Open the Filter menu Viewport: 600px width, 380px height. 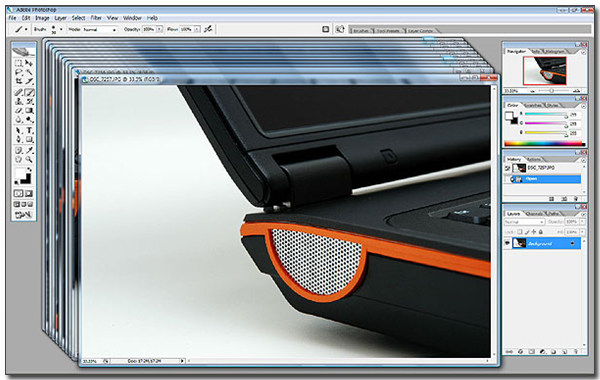point(96,18)
